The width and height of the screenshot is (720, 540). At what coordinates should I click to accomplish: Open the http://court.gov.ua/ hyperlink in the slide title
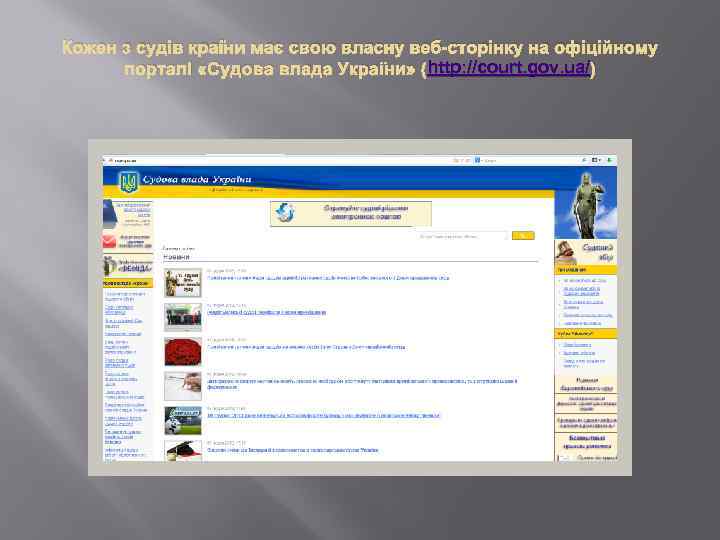click(509, 68)
